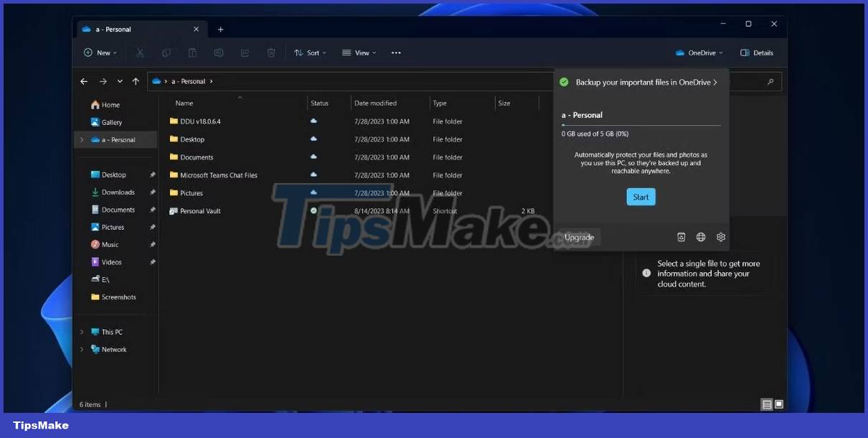Open the New dropdown menu

tap(100, 52)
